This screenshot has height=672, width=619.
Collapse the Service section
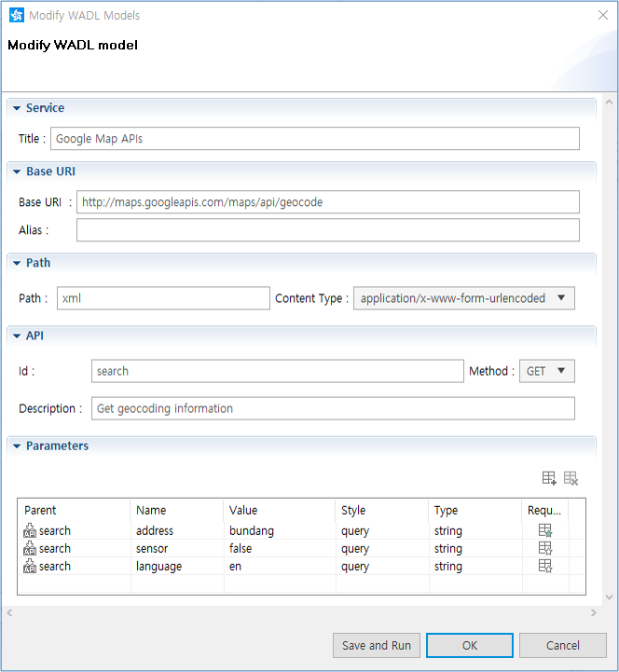click(x=17, y=109)
